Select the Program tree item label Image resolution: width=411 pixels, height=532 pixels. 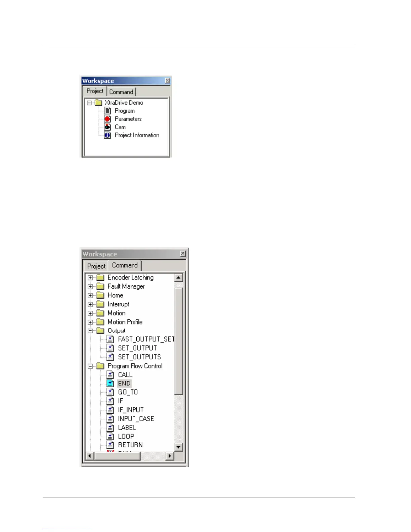125,111
